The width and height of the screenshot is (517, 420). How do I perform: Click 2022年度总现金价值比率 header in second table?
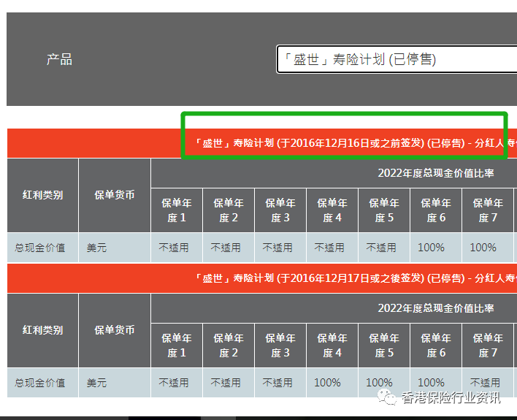(436, 308)
